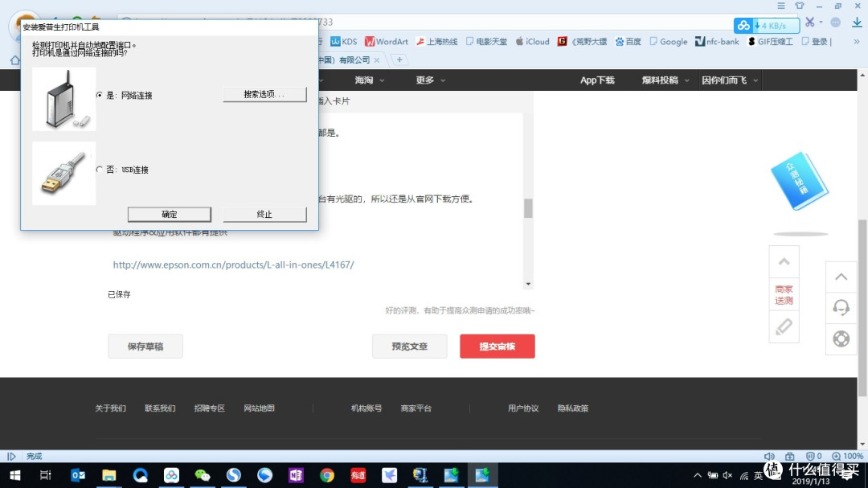Click the 保存草稿 button
Viewport: 868px width, 488px height.
click(x=145, y=347)
